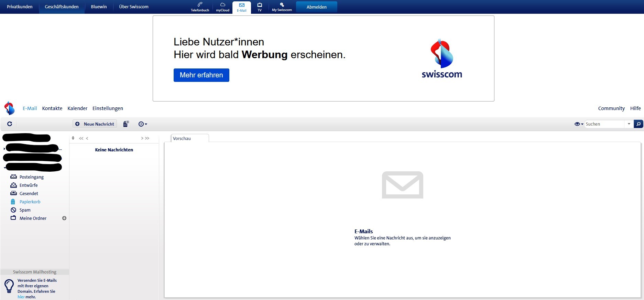
Task: Open Über Swisscom page
Action: click(x=134, y=7)
